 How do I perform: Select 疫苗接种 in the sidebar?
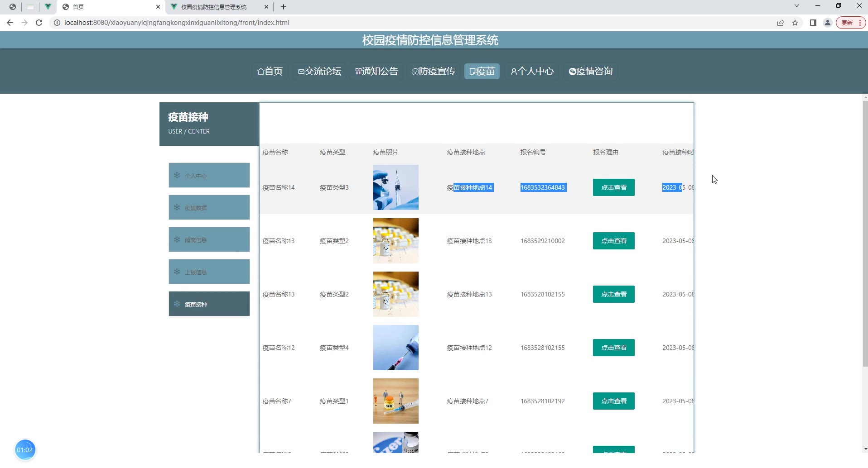(x=209, y=304)
